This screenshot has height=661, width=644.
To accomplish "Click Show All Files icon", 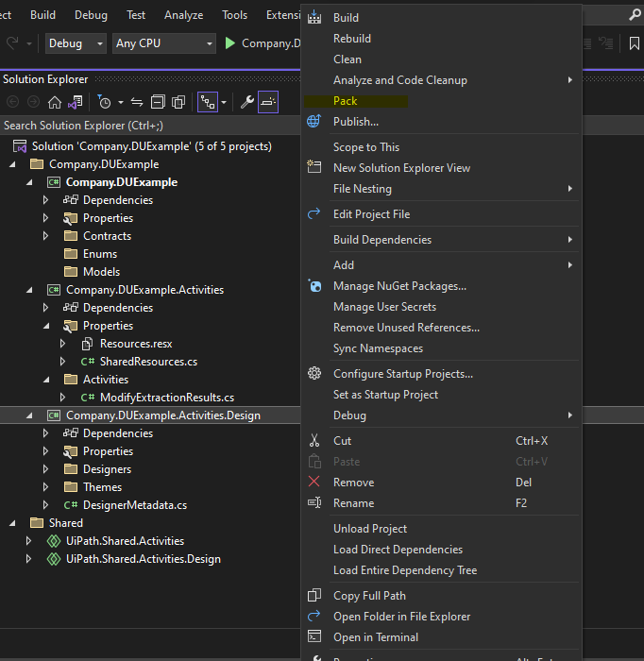I will coord(178,102).
